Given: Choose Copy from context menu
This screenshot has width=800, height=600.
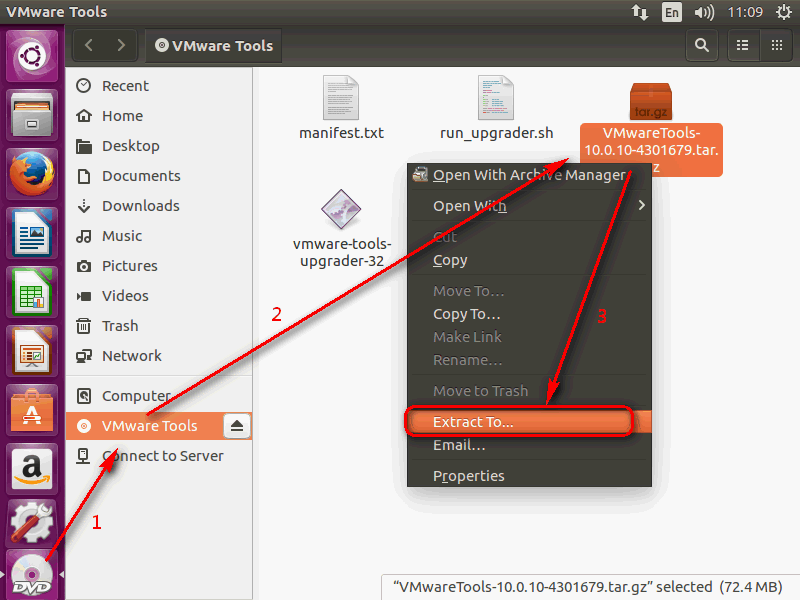Looking at the screenshot, I should pyautogui.click(x=529, y=260).
